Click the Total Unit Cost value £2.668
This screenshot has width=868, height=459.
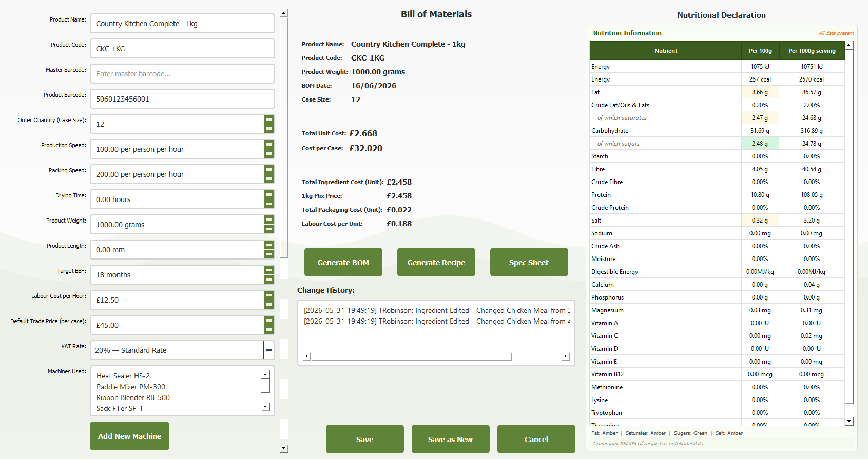[x=363, y=133]
